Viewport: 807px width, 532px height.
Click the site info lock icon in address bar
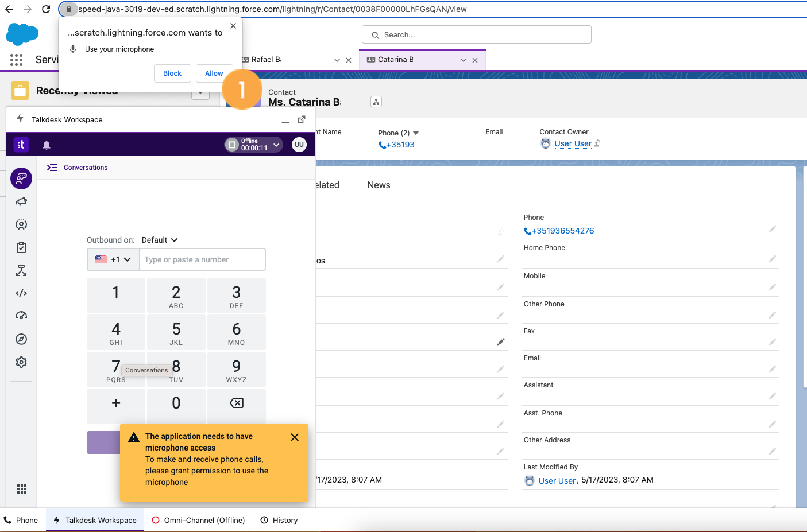pyautogui.click(x=68, y=9)
